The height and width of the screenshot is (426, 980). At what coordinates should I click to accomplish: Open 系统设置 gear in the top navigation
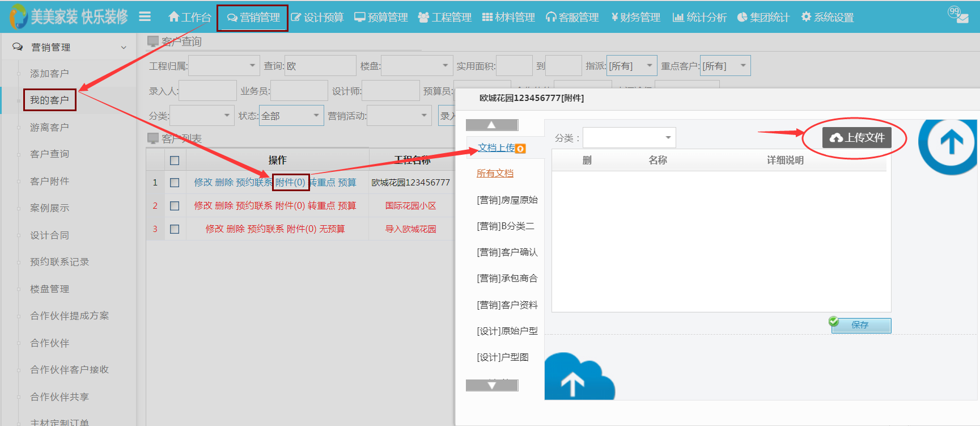827,17
